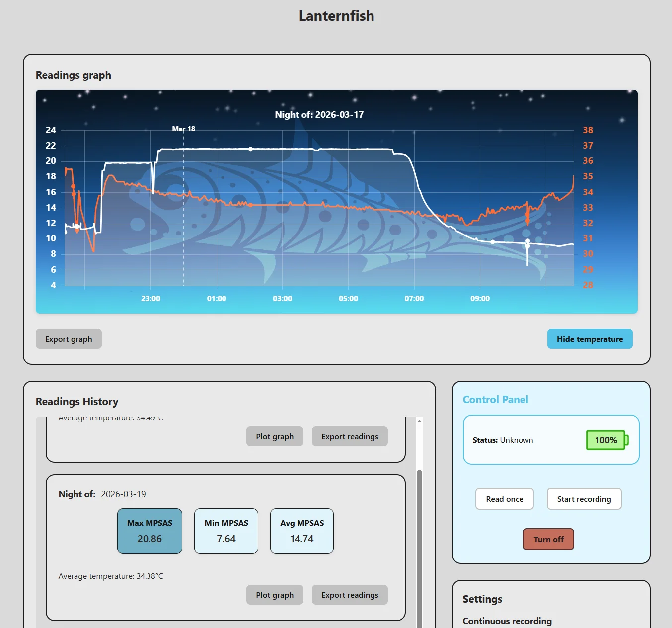Turn off the device
This screenshot has width=672, height=628.
548,539
